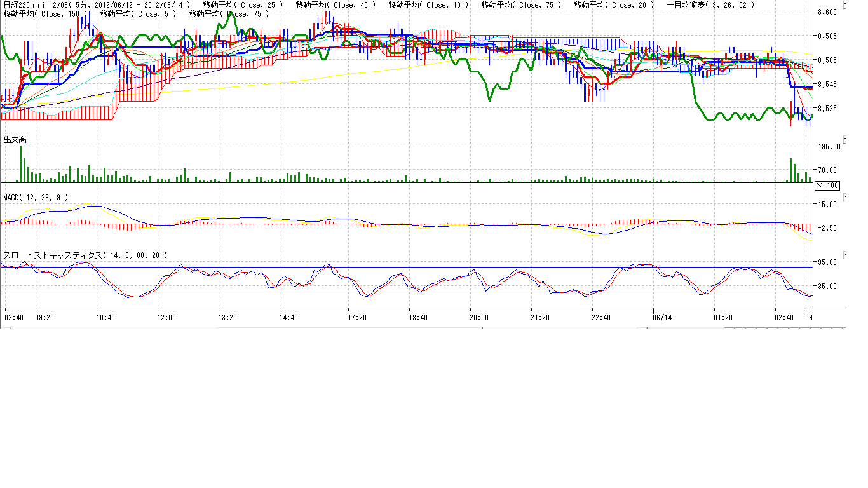The image size is (868, 488).
Task: Select the 移動平均(Close, 5) indicator label
Action: [x=139, y=13]
